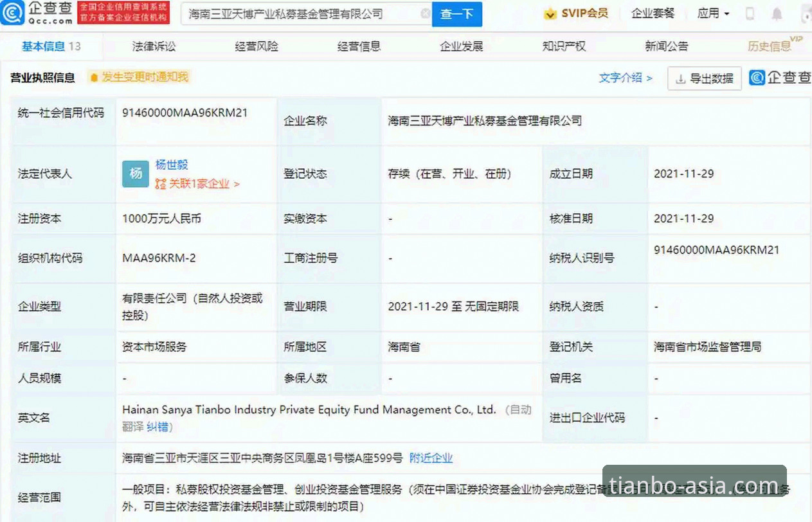
Task: Open the SVIP会员 link
Action: pyautogui.click(x=584, y=14)
